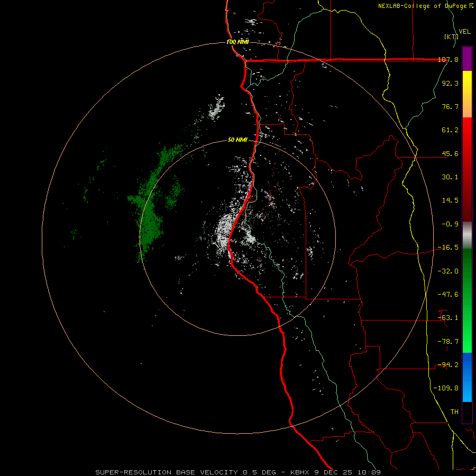Click the -78.7 velocity scale value
Image resolution: width=476 pixels, height=476 pixels.
[x=448, y=342]
